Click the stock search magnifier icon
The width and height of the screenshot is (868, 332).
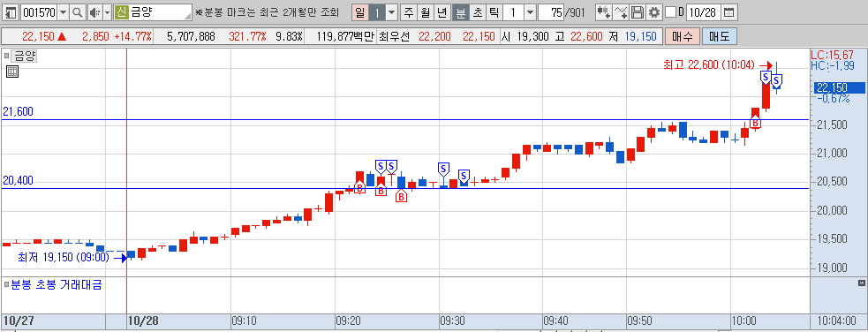[x=78, y=12]
